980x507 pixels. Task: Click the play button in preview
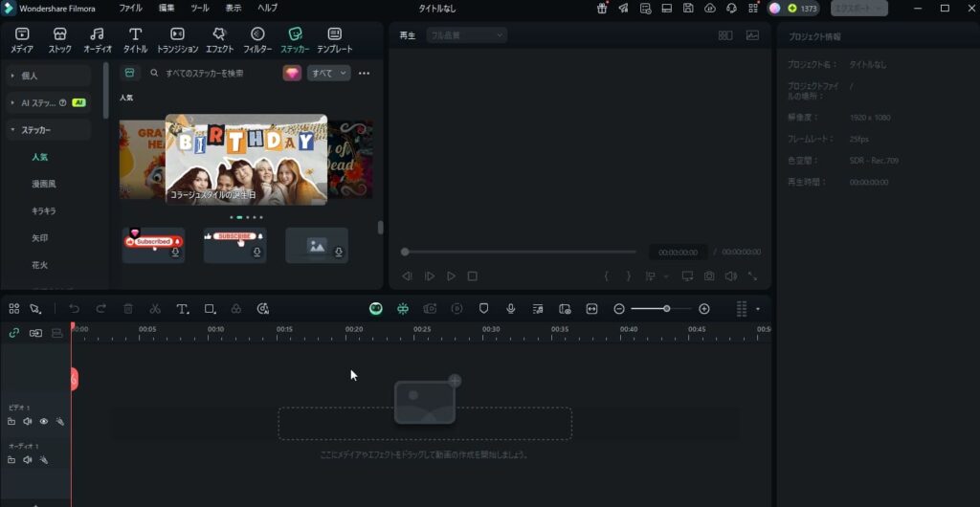click(452, 276)
